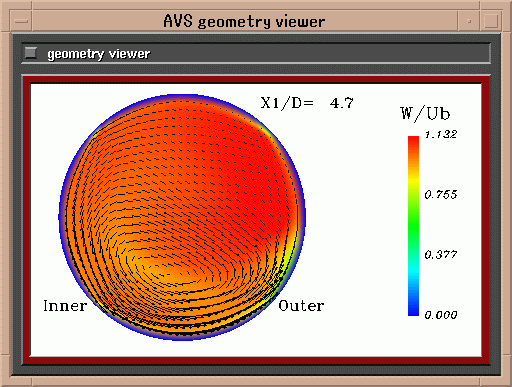Image resolution: width=512 pixels, height=387 pixels.
Task: Click the square maximize button in title bar
Action: [x=491, y=21]
